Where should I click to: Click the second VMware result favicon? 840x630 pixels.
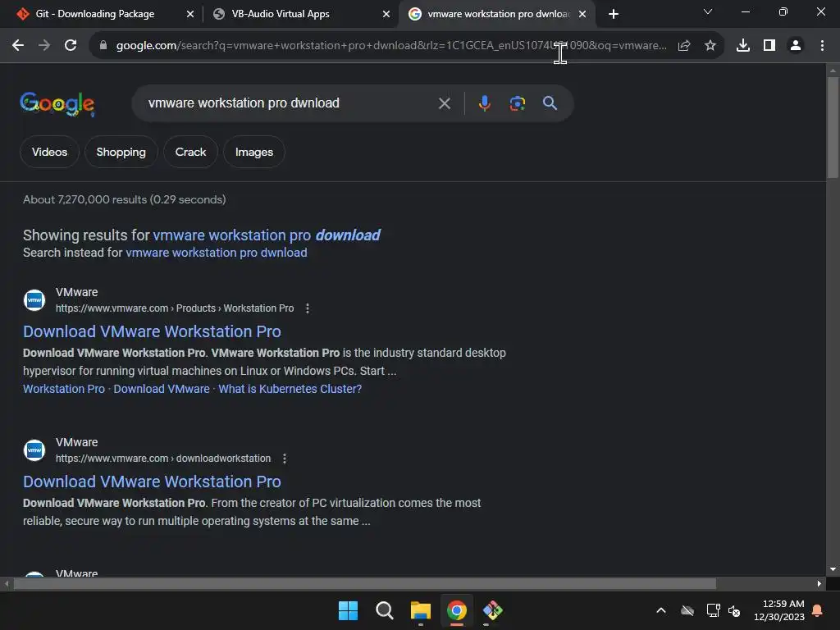[x=34, y=450]
